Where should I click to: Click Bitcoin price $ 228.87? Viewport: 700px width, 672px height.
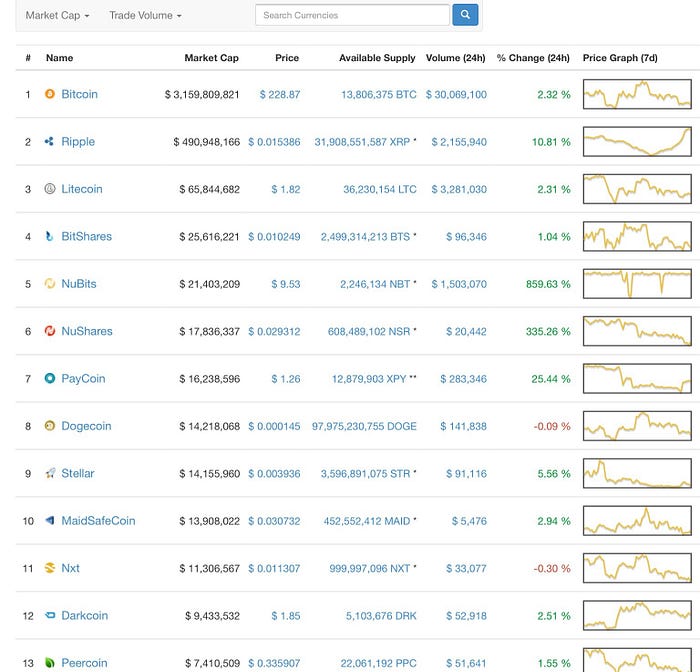click(x=280, y=95)
